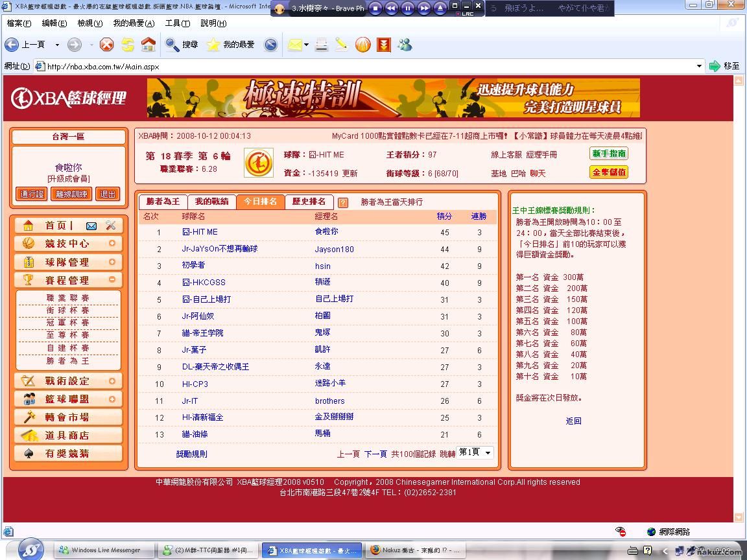Screen dimensions: 747x560
Task: Open the 工具 menu
Action: click(178, 23)
